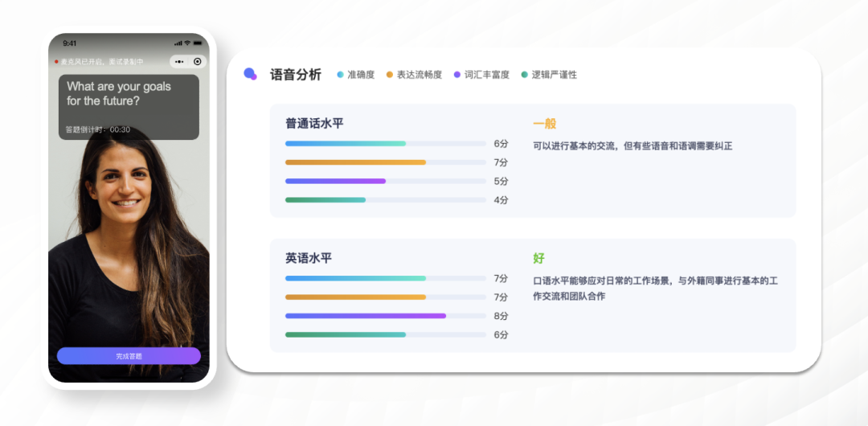Click the blue 6分 bar under 普通话水平

point(346,144)
